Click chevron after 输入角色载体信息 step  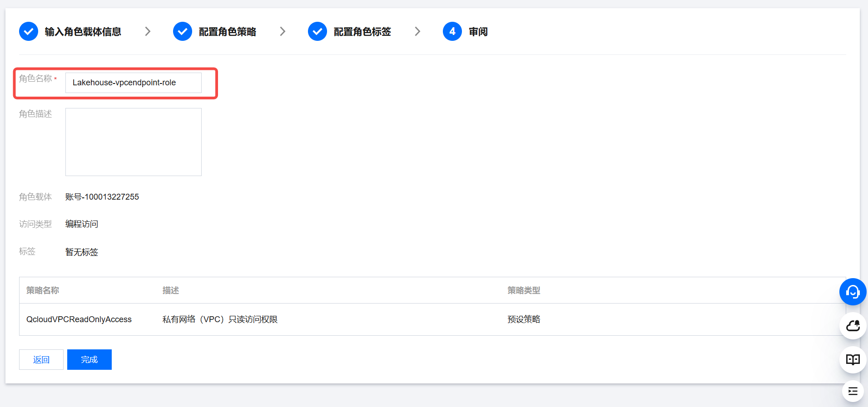click(x=148, y=32)
